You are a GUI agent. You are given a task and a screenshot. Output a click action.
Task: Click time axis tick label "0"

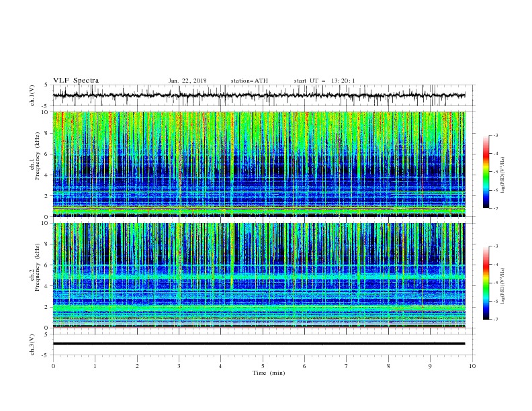pyautogui.click(x=53, y=366)
